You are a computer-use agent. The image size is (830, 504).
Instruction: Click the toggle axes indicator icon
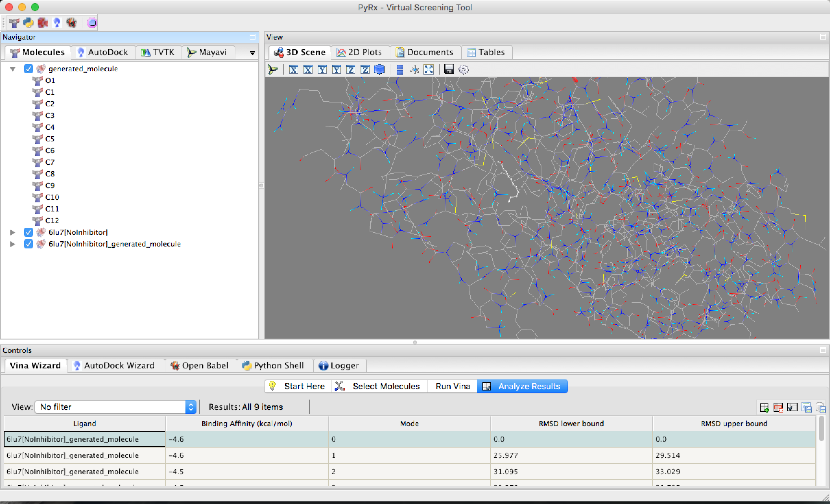coord(414,70)
